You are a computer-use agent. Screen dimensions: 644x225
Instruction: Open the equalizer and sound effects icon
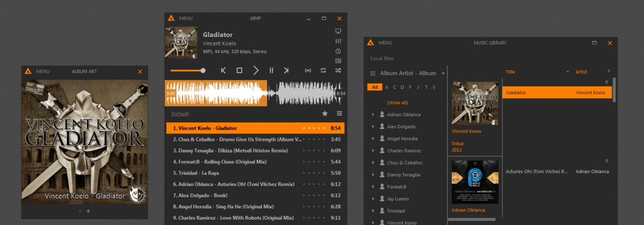point(338,41)
